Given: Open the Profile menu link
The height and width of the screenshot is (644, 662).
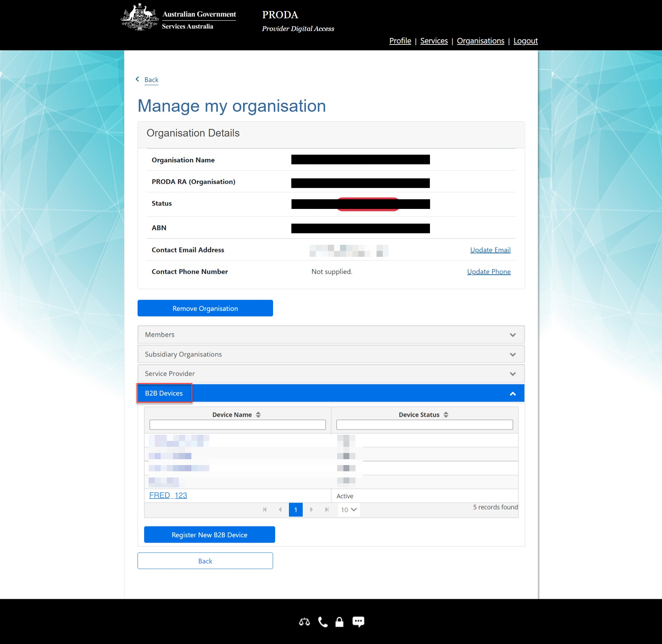Looking at the screenshot, I should point(400,41).
